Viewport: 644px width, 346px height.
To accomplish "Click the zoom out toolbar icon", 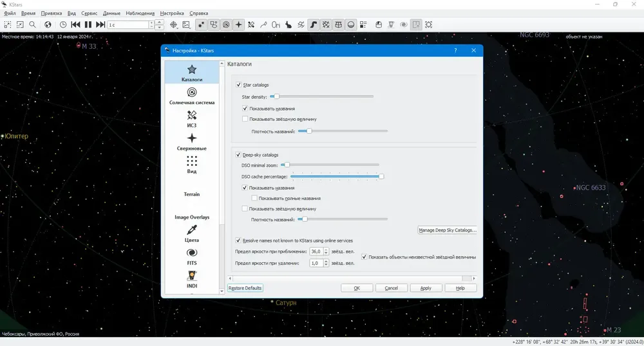I will 20,24.
